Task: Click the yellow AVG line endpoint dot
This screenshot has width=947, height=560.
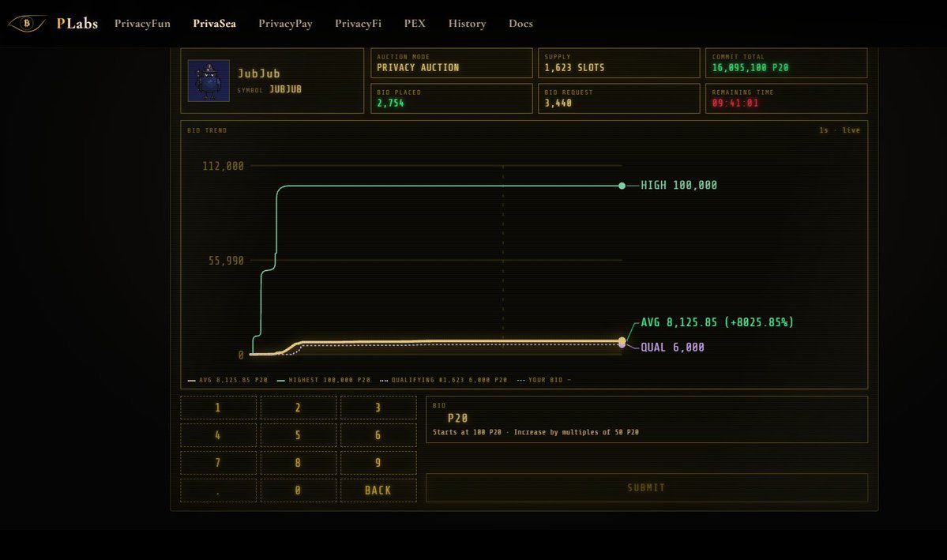Action: point(622,341)
